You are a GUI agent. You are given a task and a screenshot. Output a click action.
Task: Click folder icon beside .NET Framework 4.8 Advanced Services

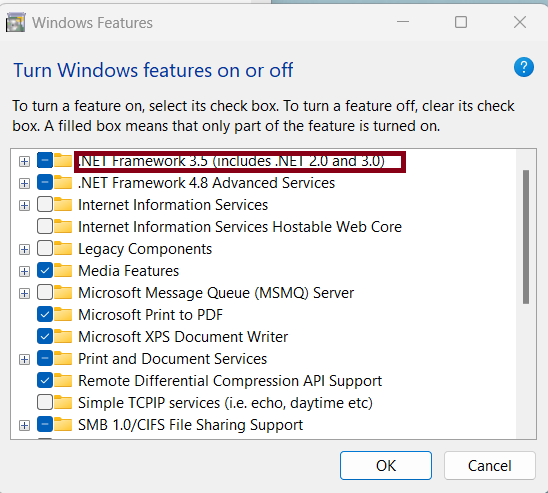coord(63,182)
